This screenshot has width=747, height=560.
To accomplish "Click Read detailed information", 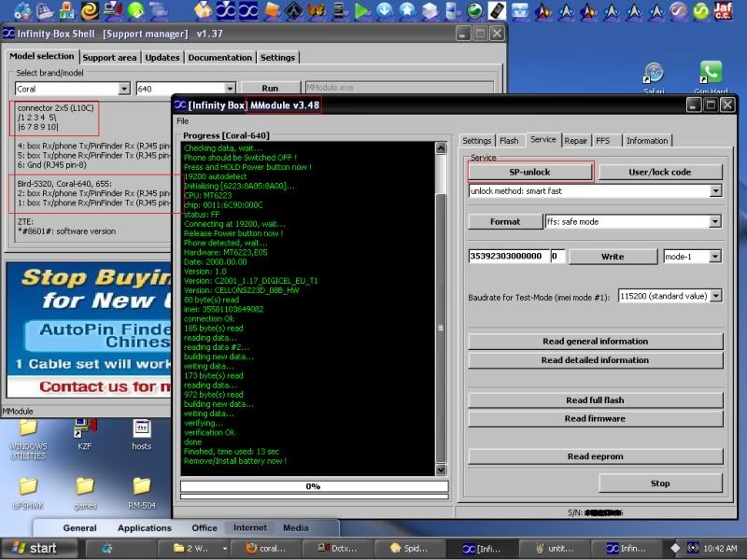I will click(x=595, y=360).
